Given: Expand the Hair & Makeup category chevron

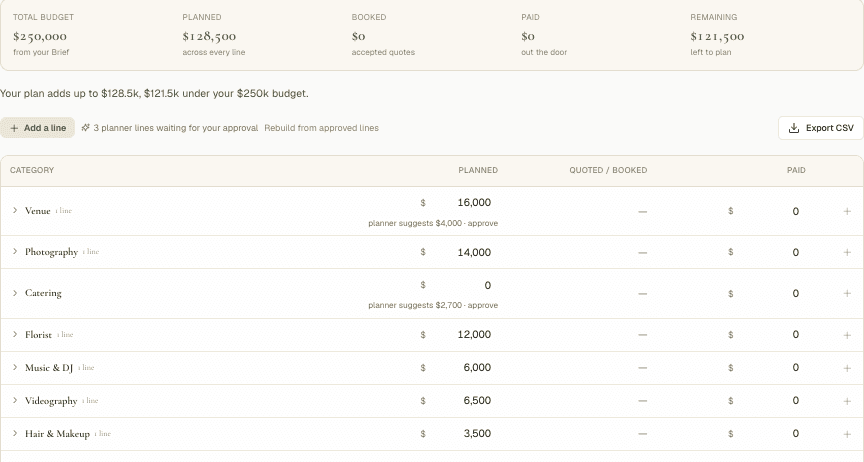Looking at the screenshot, I should click(x=15, y=433).
